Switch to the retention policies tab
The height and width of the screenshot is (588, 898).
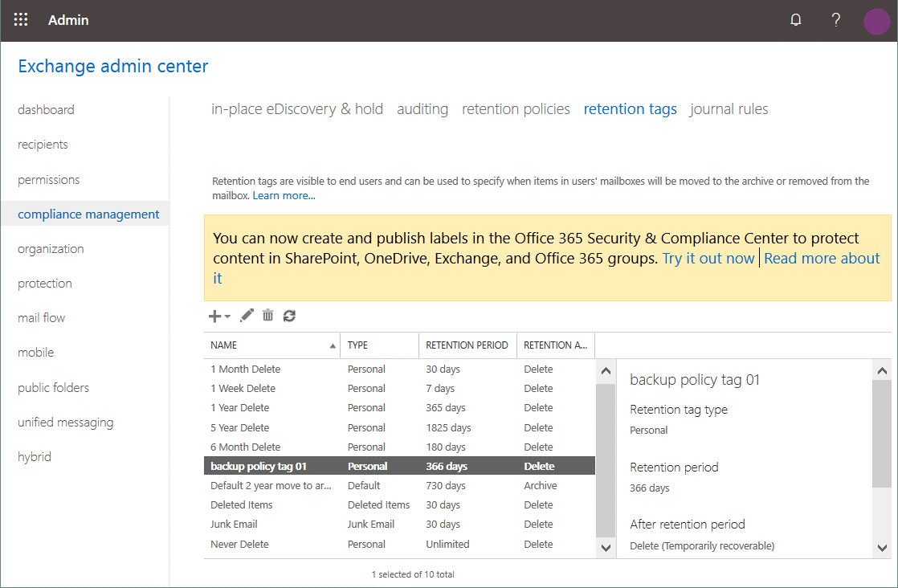point(516,109)
